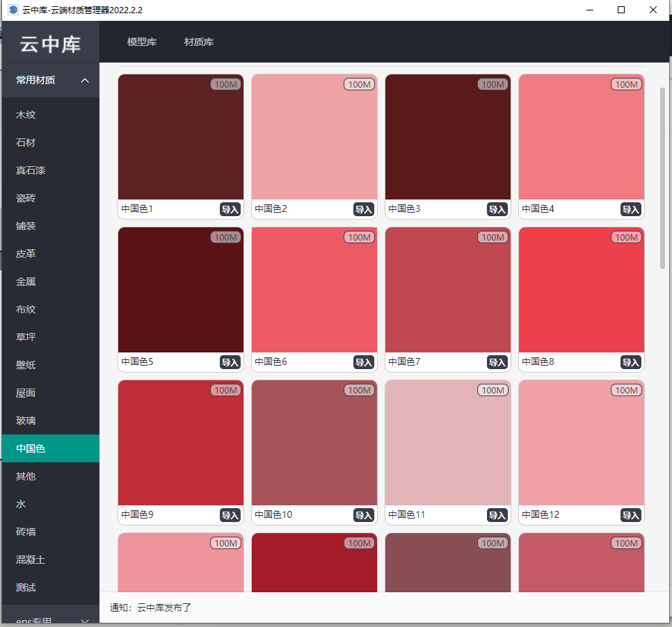Click the vertical scrollbar of material grid
672x627 pixels.
pyautogui.click(x=662, y=178)
